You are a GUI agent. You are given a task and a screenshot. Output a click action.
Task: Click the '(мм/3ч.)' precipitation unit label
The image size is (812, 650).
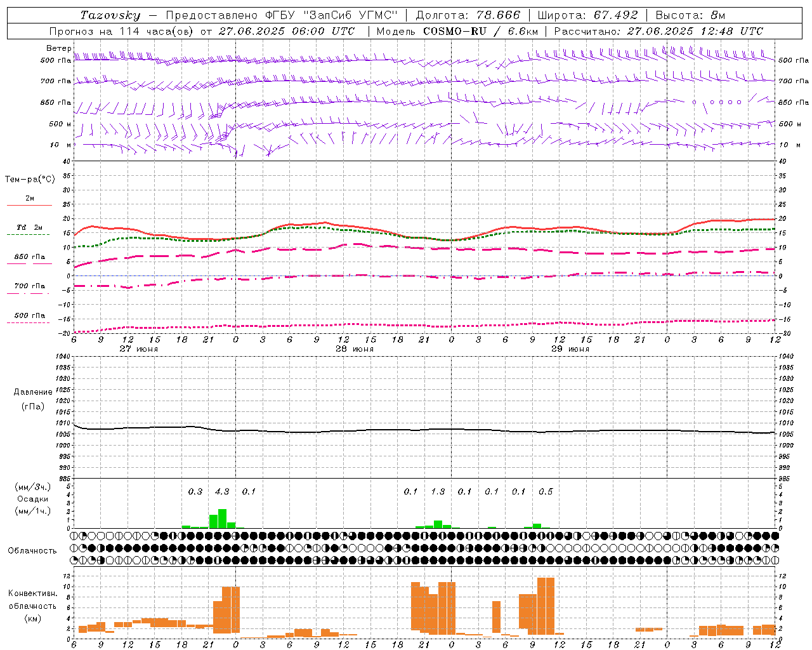point(34,487)
